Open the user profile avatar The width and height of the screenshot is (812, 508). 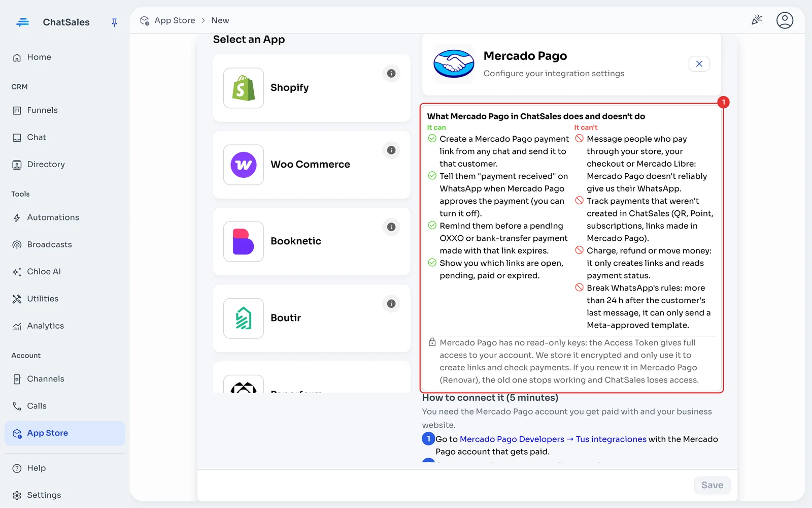coord(785,20)
